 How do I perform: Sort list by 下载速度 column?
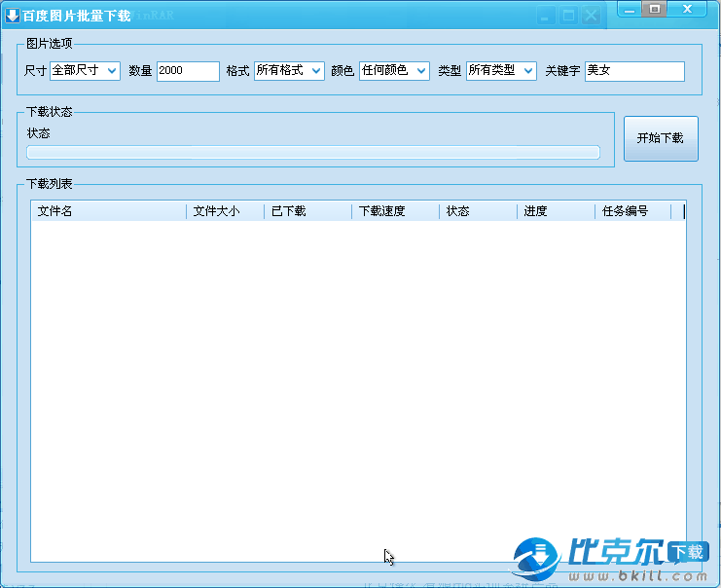pyautogui.click(x=395, y=211)
